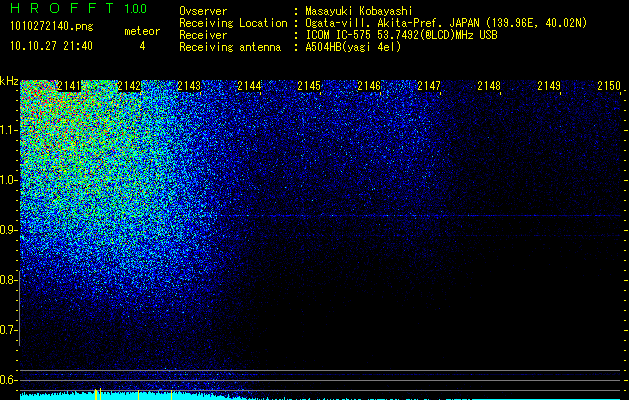Click the 2149 time marker
This screenshot has width=629, height=400.
549,86
